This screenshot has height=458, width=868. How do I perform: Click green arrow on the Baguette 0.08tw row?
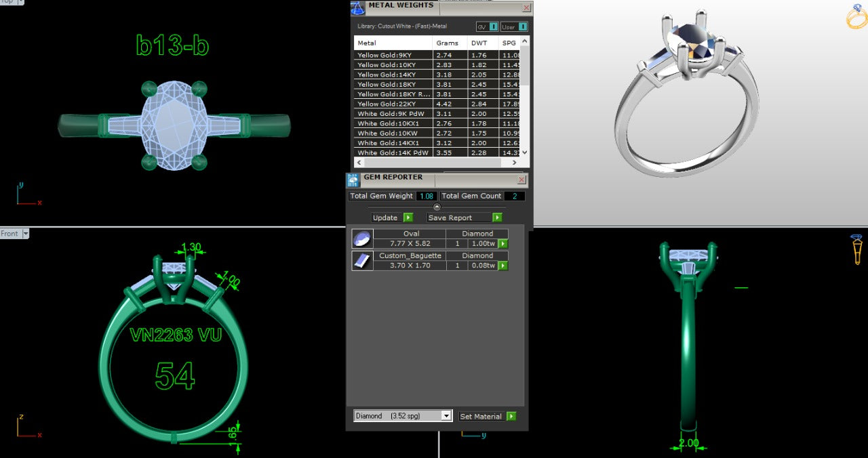tap(503, 266)
